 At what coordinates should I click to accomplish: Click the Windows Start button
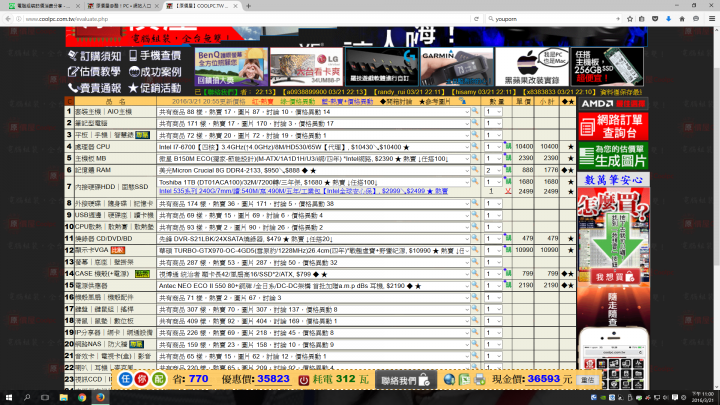8,397
